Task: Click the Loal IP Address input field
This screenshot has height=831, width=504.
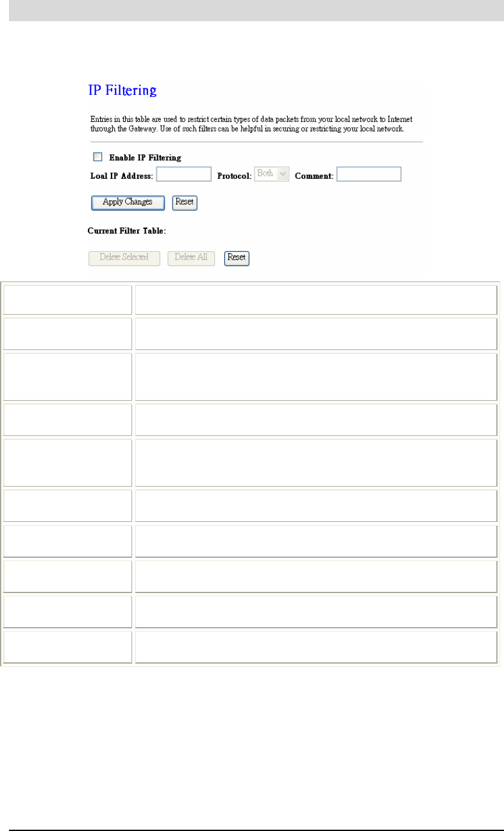Action: click(184, 174)
